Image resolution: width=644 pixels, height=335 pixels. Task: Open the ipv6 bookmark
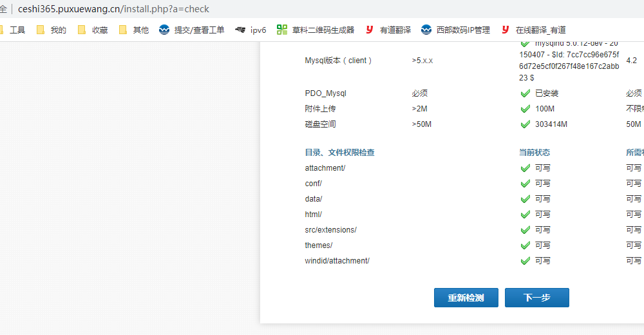pyautogui.click(x=251, y=30)
